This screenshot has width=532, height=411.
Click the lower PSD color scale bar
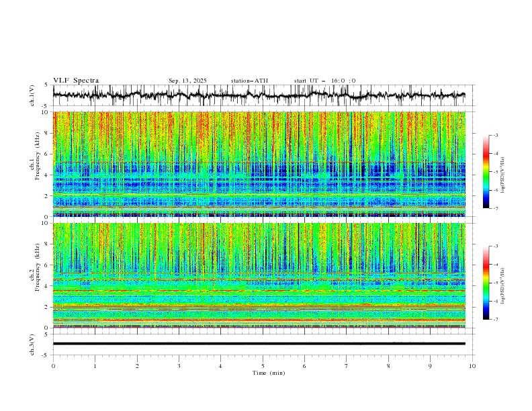coord(486,283)
